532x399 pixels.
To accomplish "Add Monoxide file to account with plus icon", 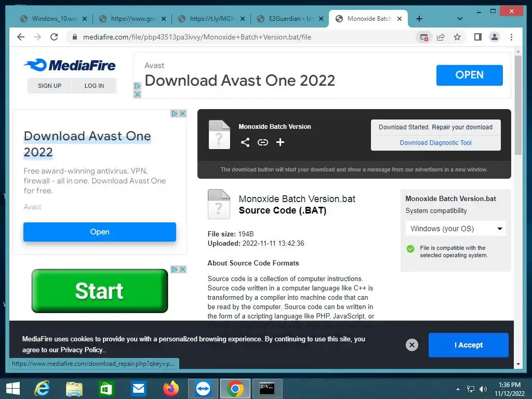I will [x=280, y=142].
